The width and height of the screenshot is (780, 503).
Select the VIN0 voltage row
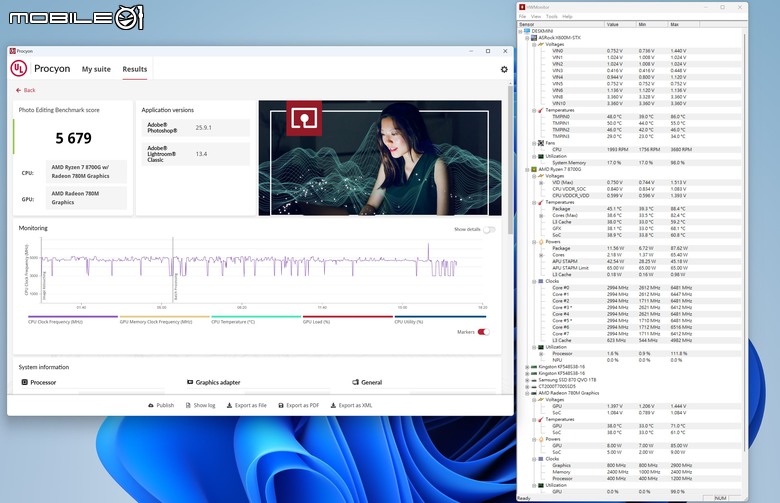629,51
